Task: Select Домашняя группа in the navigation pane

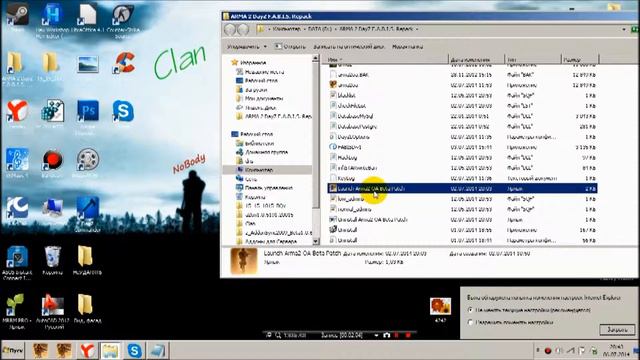Action: point(262,152)
